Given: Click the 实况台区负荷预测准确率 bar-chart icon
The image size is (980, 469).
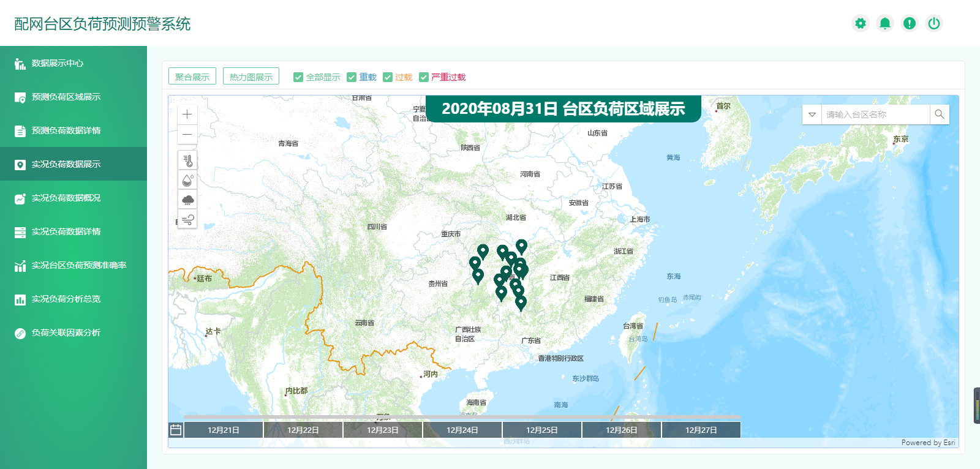Looking at the screenshot, I should click(20, 265).
